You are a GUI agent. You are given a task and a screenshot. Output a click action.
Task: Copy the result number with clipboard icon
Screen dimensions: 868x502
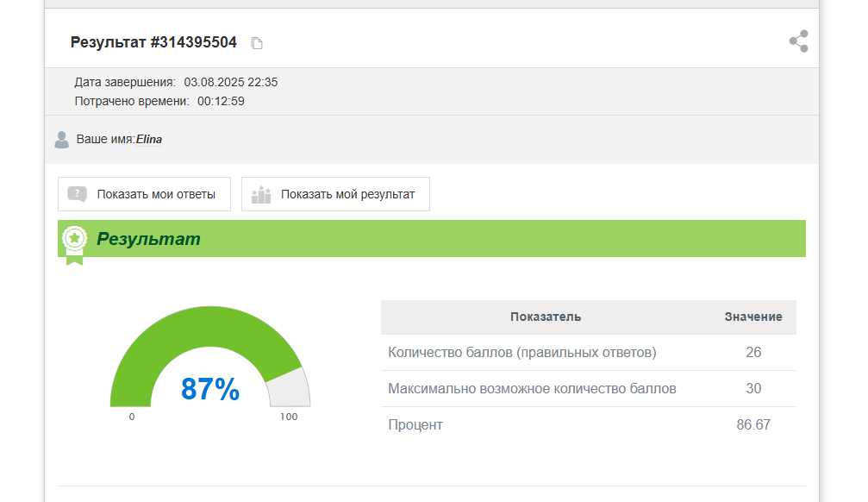coord(257,43)
